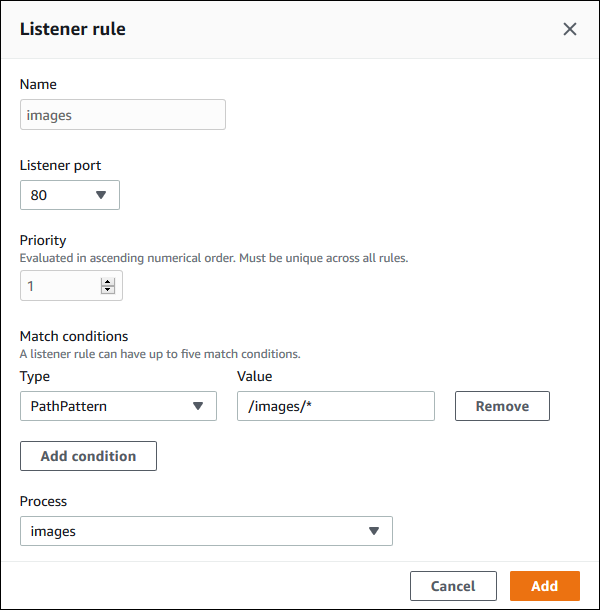Decrease priority with the down stepper arrow
This screenshot has width=600, height=610.
108,291
